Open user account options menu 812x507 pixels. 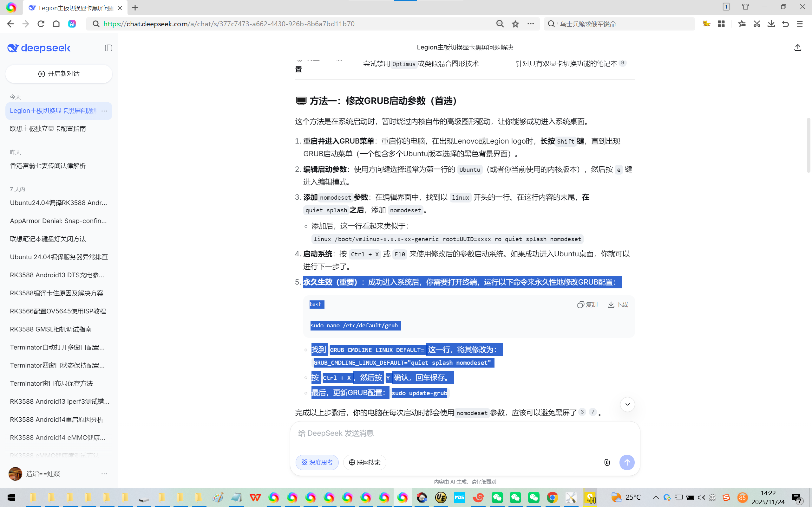click(104, 474)
